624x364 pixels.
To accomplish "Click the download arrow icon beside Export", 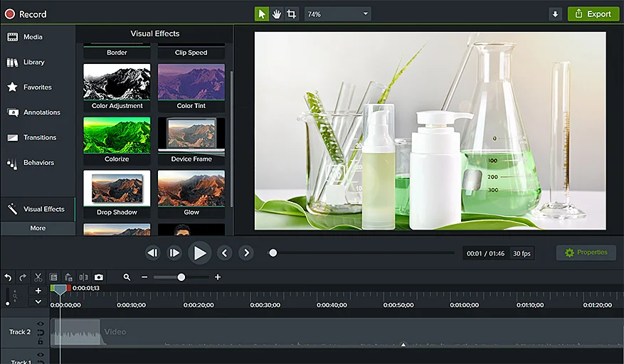I will [x=555, y=14].
